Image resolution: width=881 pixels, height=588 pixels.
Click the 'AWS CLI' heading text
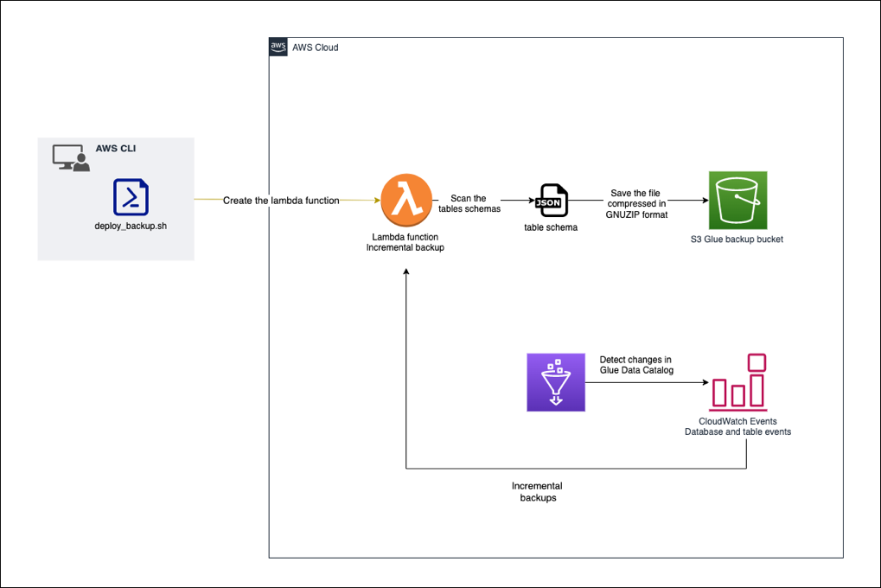click(x=116, y=149)
